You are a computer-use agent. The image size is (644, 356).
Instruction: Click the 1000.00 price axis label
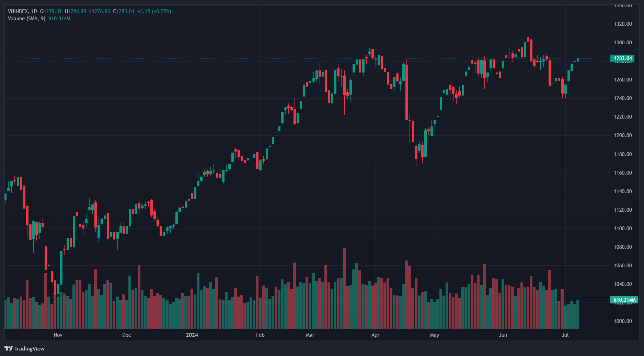click(x=623, y=321)
